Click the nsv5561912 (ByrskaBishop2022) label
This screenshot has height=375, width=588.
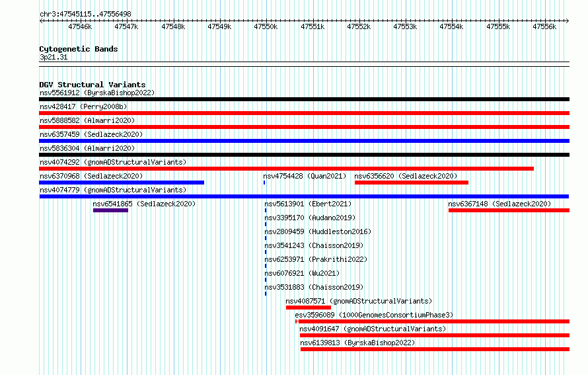[x=97, y=93]
